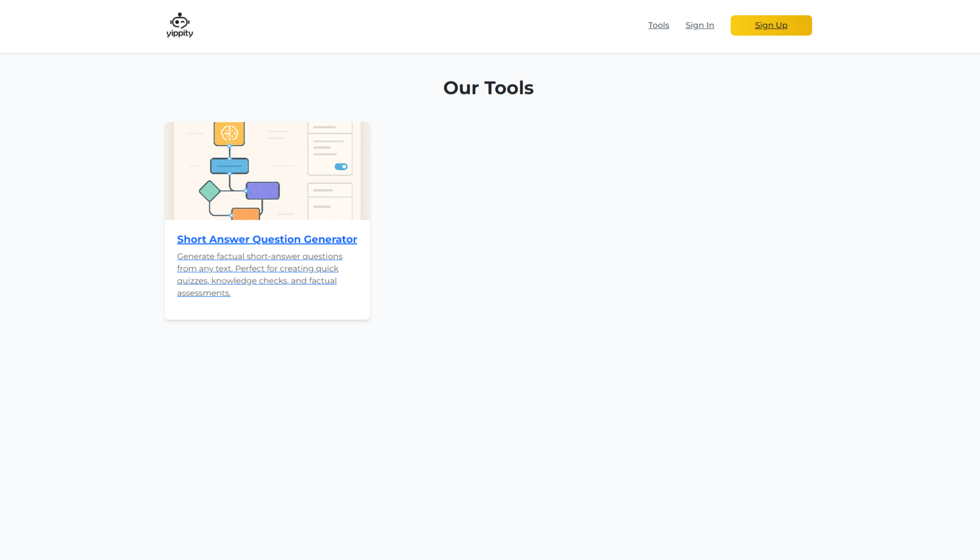980x560 pixels.
Task: Click the yippity robot logo
Action: pos(180,21)
